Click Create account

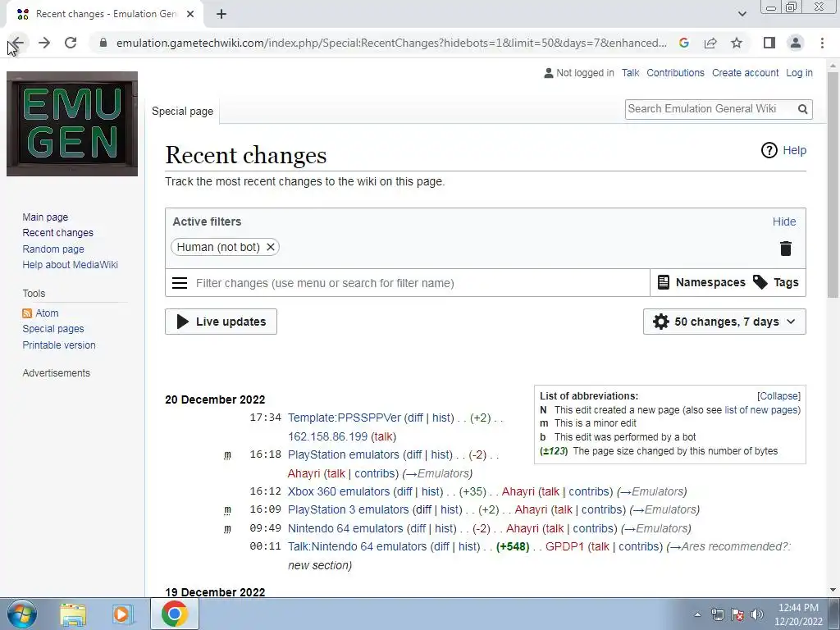tap(745, 73)
